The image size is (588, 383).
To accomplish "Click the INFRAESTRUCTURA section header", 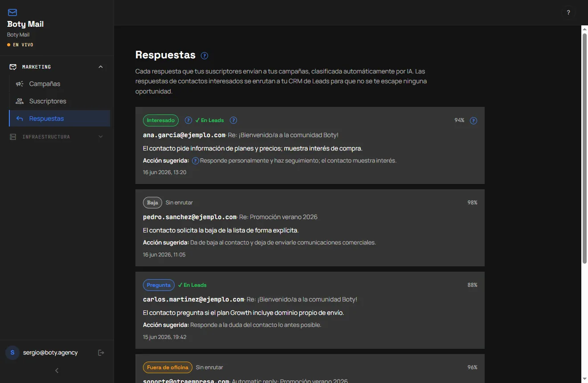I will [57, 137].
